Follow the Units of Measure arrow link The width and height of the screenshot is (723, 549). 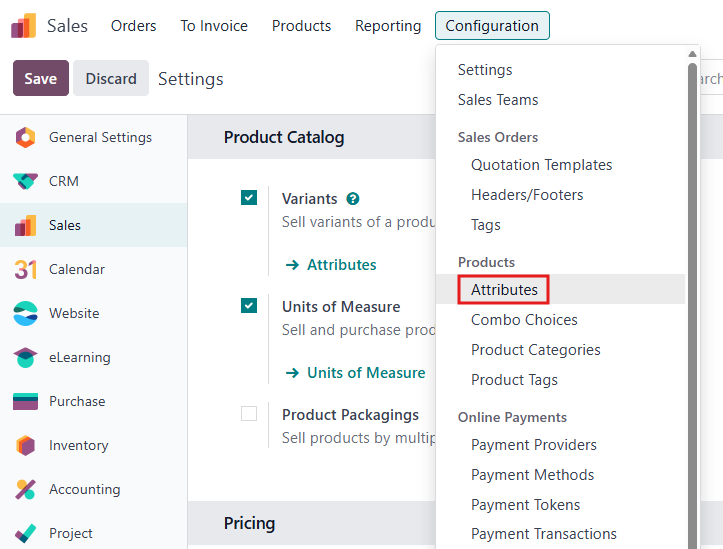tap(356, 373)
